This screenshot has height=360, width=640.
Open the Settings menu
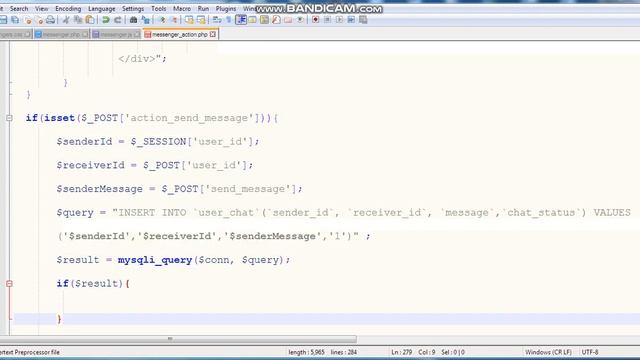[x=133, y=9]
